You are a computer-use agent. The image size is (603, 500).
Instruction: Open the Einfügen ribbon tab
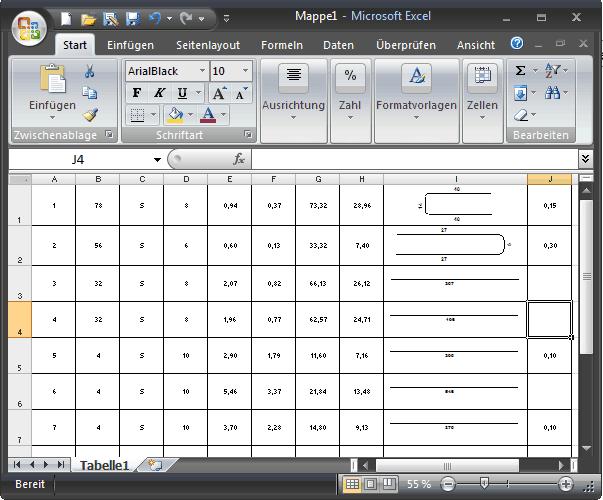pyautogui.click(x=130, y=45)
